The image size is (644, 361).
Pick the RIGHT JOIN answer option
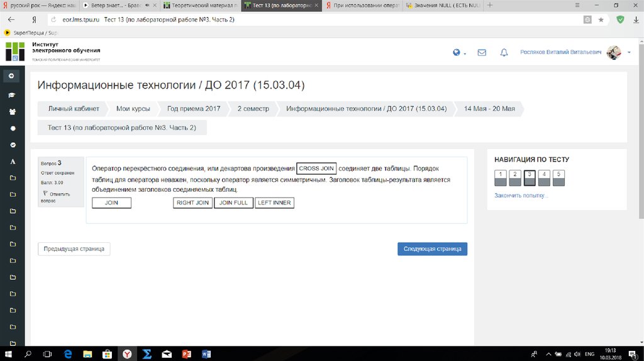192,203
